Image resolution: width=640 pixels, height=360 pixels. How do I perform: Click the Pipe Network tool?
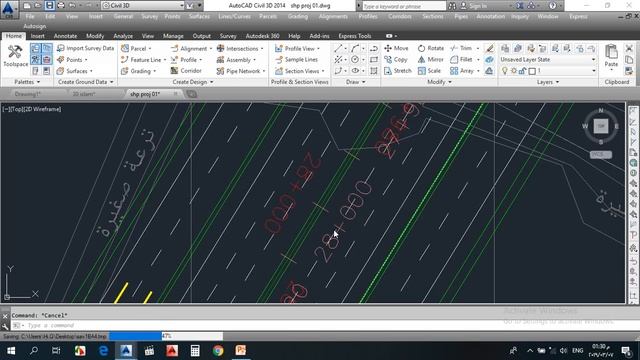pos(241,71)
